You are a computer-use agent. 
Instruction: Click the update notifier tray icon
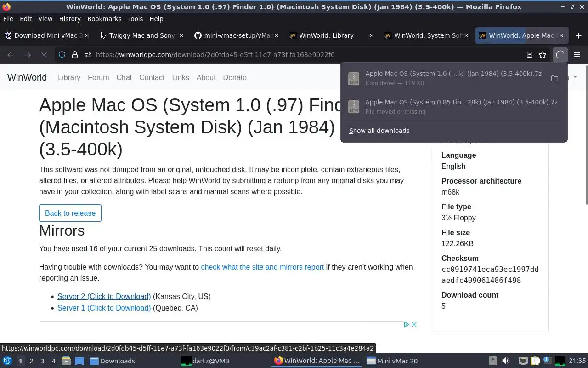pos(548,361)
